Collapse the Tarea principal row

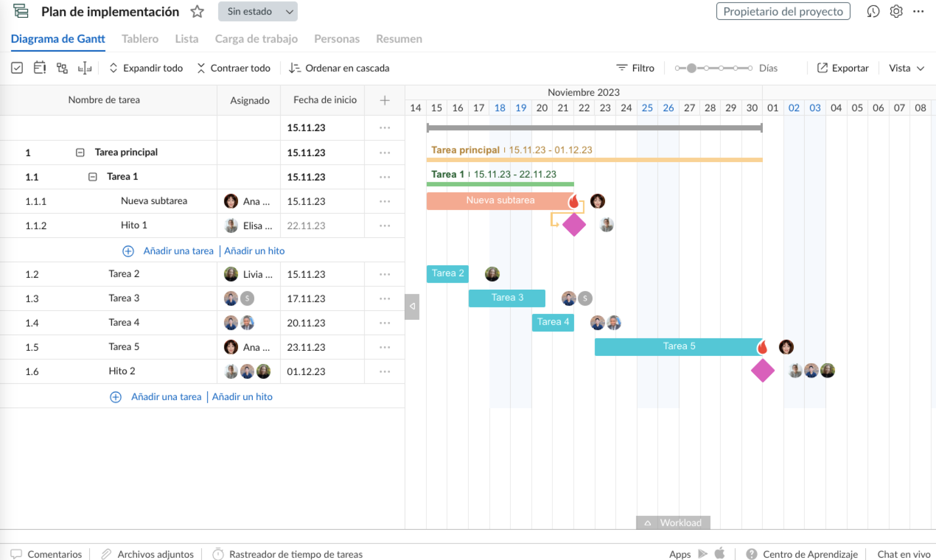[x=80, y=152]
